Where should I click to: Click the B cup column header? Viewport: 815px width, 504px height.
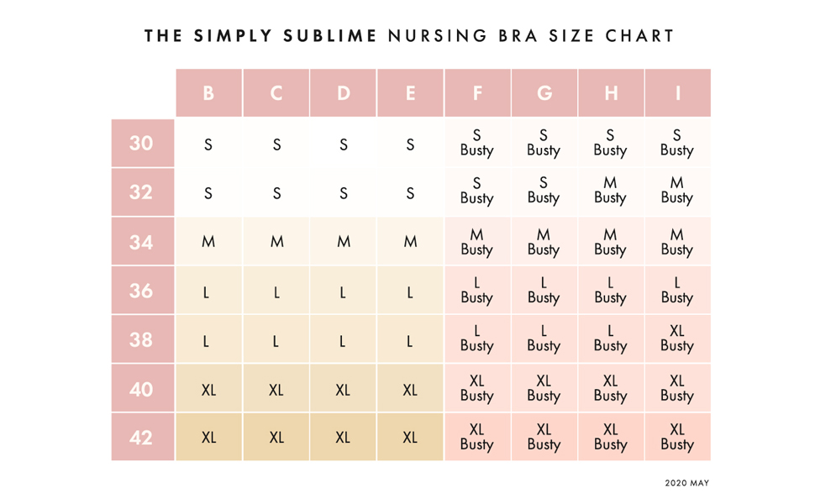tap(208, 93)
